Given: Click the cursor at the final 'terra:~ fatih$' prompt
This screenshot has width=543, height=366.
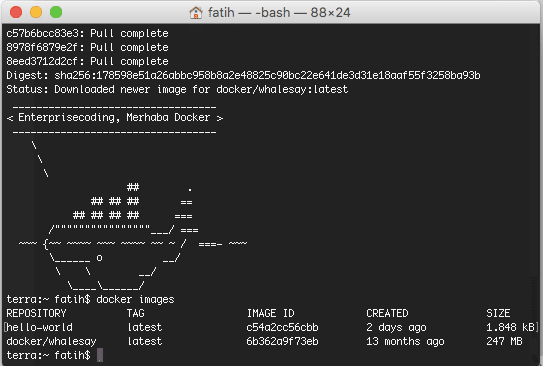Looking at the screenshot, I should [x=100, y=355].
